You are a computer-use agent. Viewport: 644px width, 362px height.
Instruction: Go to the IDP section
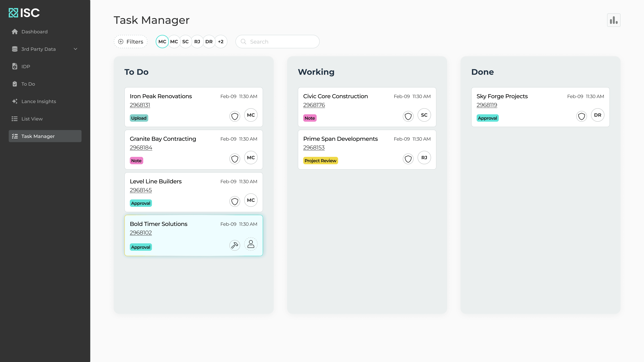tap(45, 66)
